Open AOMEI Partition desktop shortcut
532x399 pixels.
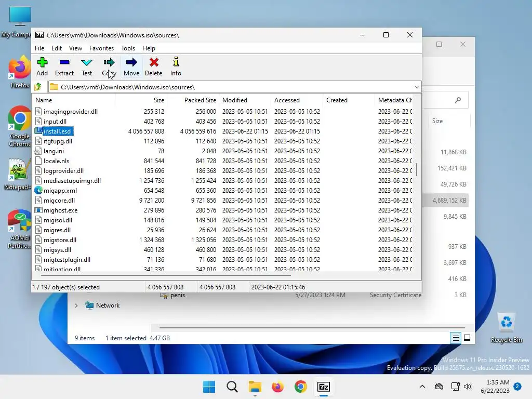tap(19, 229)
